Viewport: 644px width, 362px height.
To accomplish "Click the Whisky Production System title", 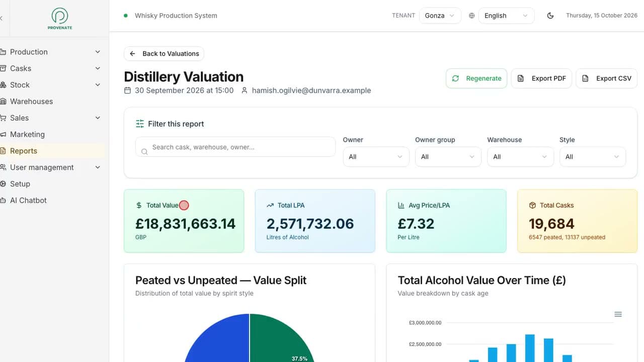I will point(176,16).
